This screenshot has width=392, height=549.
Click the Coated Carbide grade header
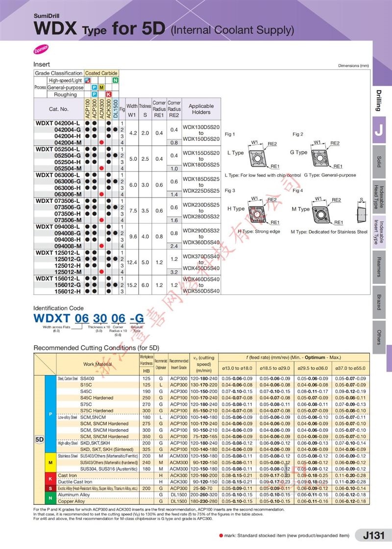[101, 73]
